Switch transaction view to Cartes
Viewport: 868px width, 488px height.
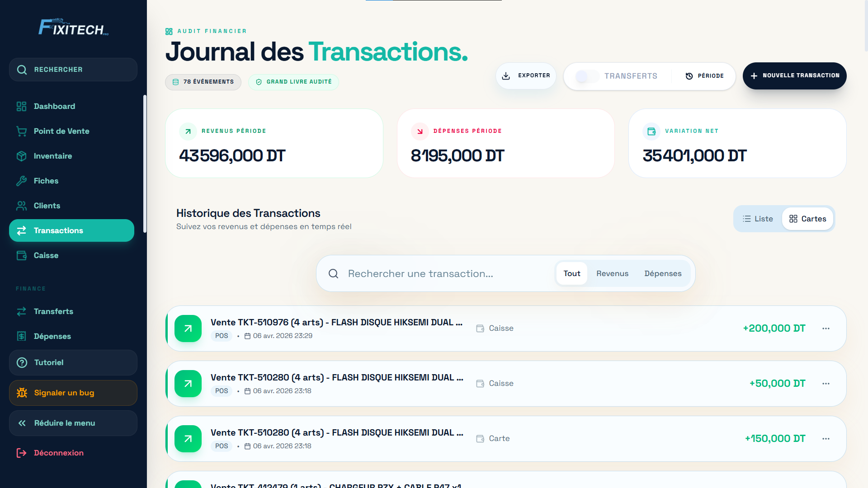point(807,219)
